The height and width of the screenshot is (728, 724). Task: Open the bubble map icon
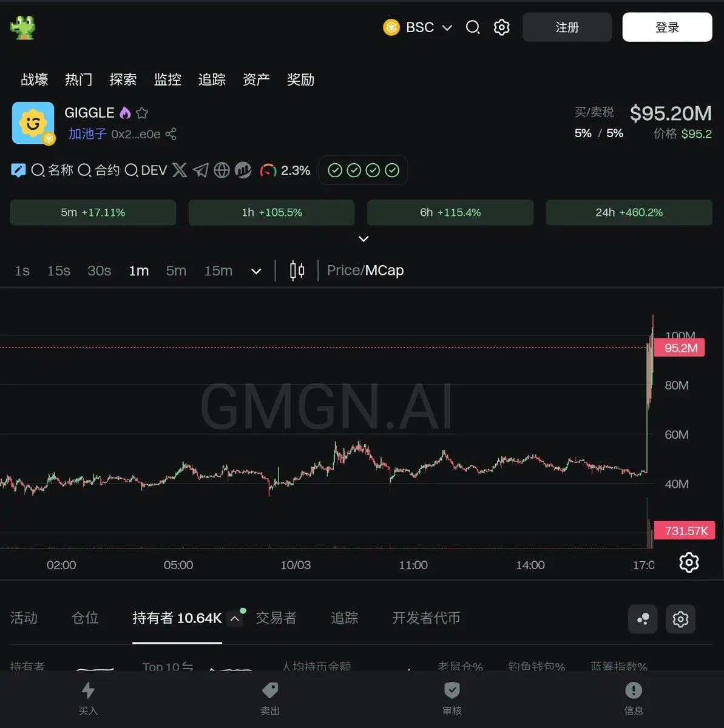click(x=643, y=619)
